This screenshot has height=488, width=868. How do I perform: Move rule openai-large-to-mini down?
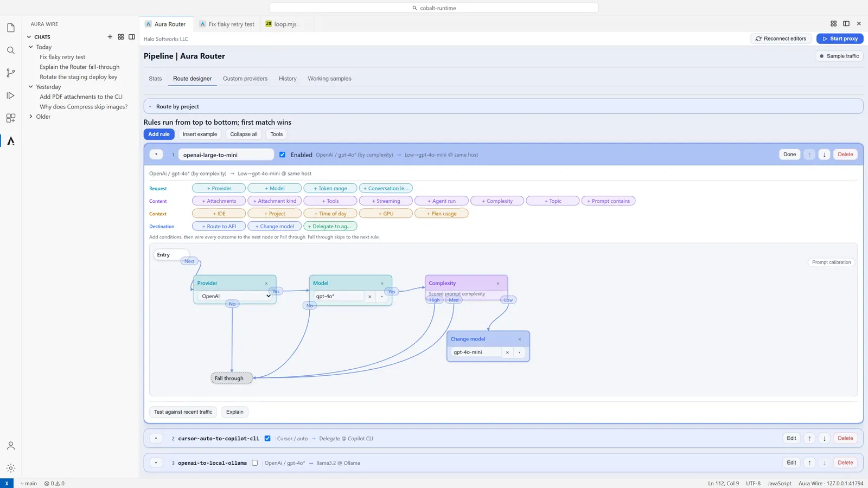(x=824, y=155)
